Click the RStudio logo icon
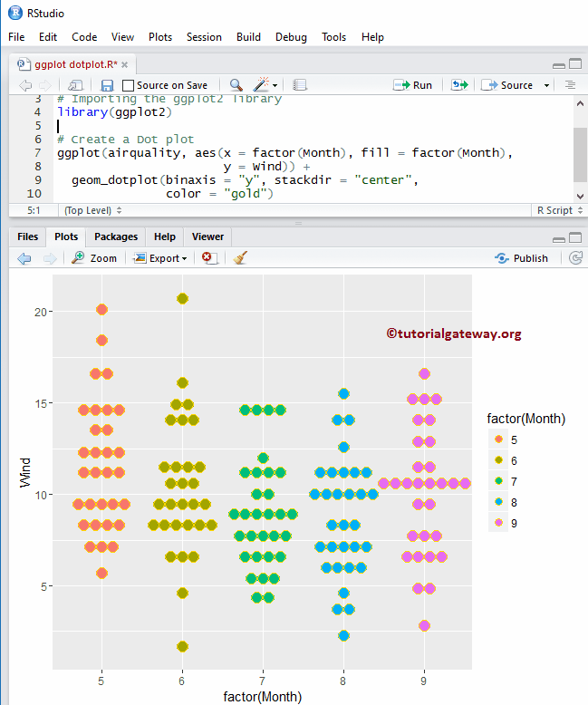Image resolution: width=588 pixels, height=705 pixels. click(15, 13)
